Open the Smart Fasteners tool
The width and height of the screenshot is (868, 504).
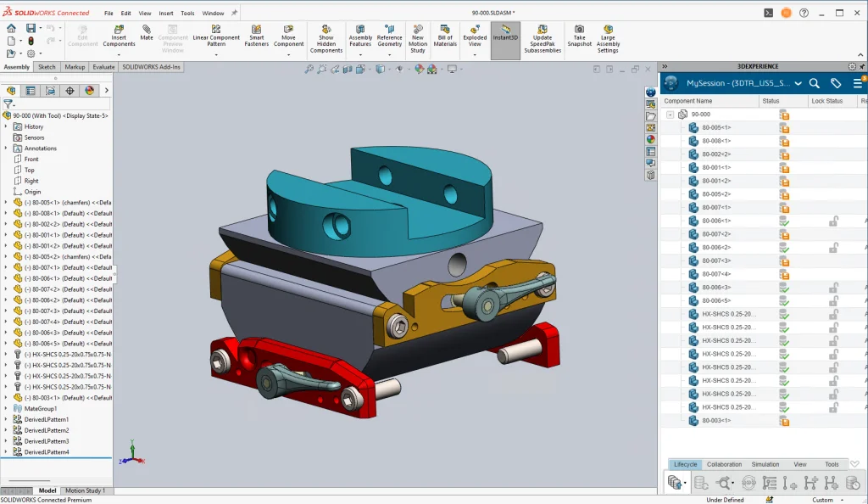coord(256,36)
